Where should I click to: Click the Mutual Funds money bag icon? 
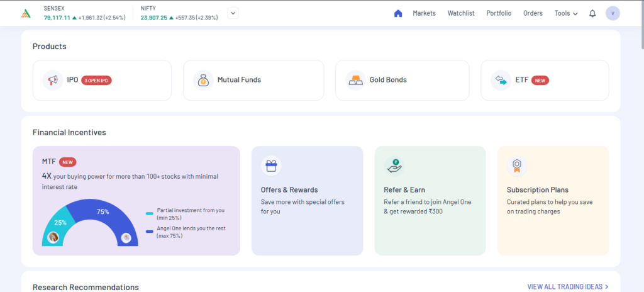tap(203, 80)
